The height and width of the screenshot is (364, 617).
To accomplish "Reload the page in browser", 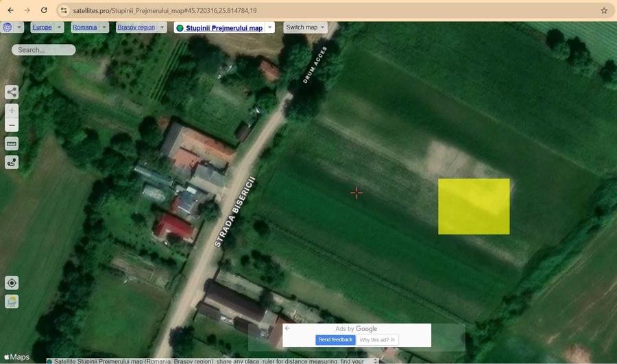I will (x=44, y=10).
